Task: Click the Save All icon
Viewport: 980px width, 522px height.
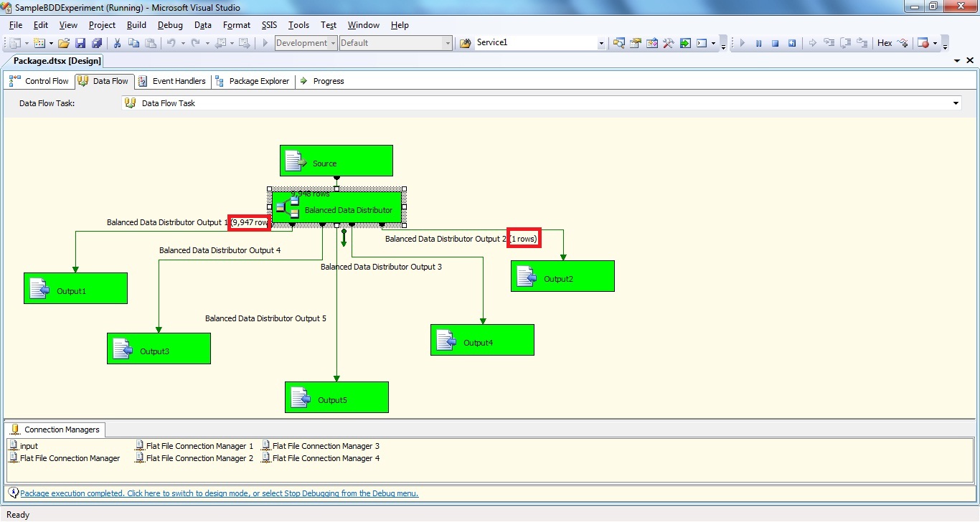Action: point(97,43)
